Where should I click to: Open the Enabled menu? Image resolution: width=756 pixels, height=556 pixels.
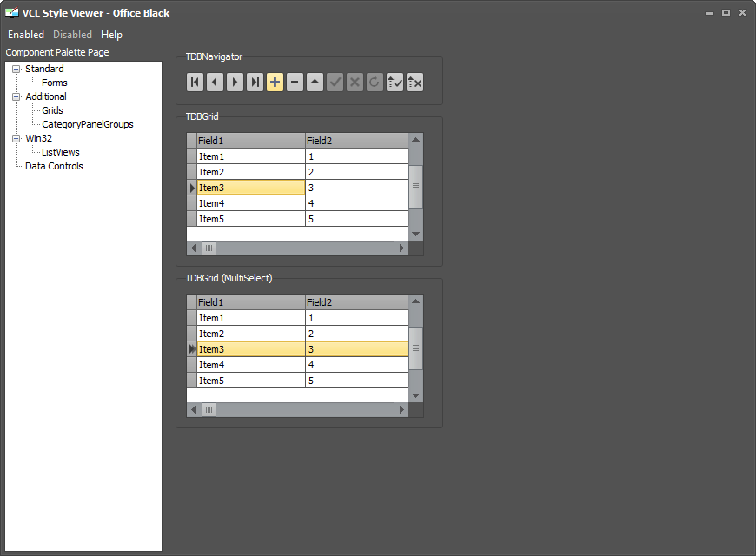pos(26,35)
